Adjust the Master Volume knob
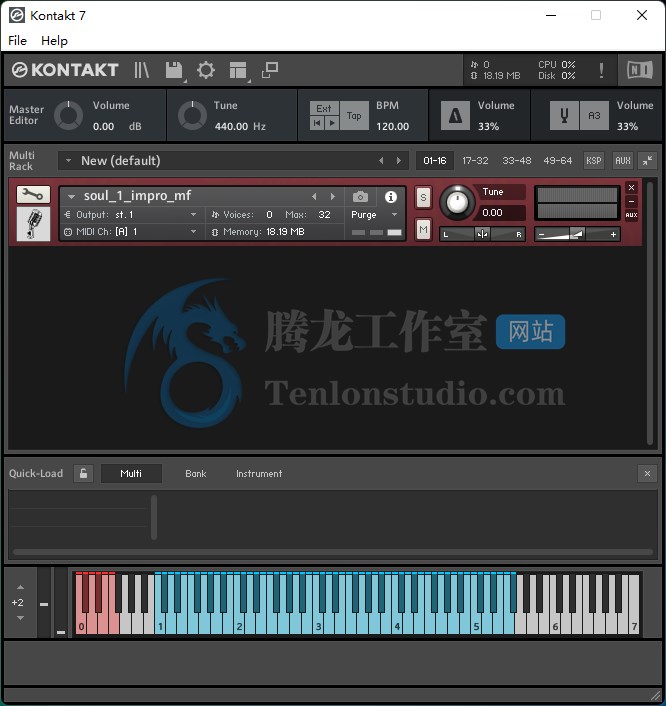 point(68,115)
